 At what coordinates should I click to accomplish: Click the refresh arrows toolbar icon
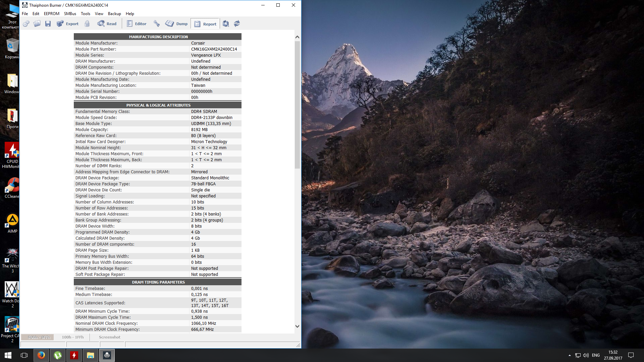pos(237,23)
